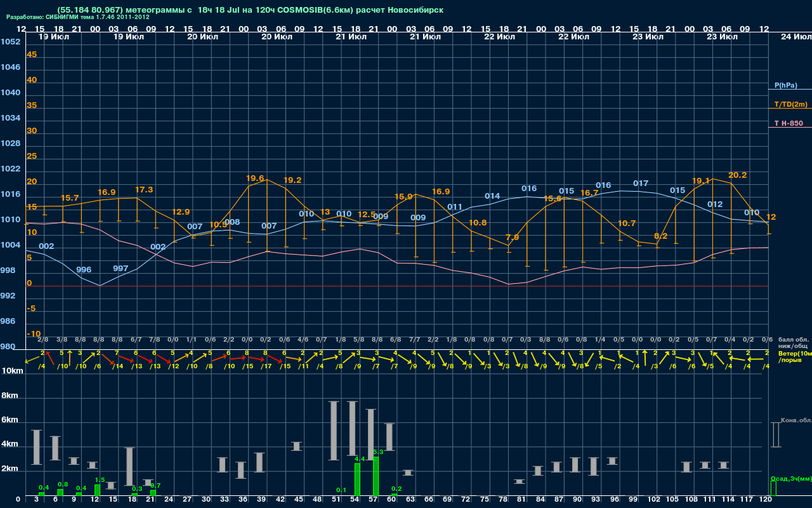
Task: Click the '24 Июл' date label
Action: coord(795,37)
